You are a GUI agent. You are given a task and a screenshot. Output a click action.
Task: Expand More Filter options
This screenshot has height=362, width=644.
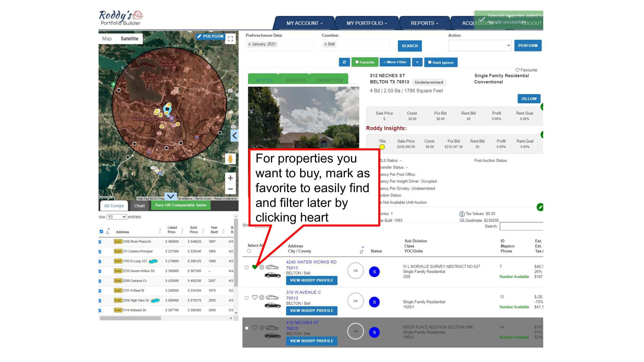[395, 62]
